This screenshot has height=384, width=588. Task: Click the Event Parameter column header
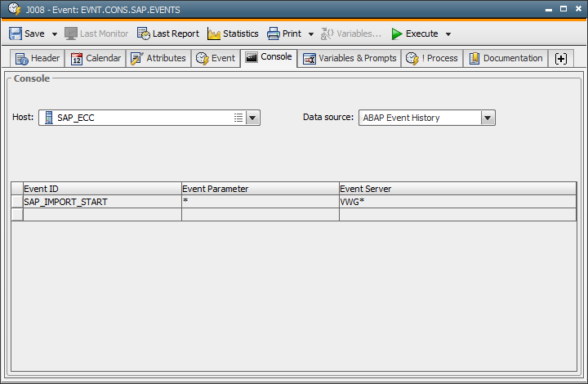coord(261,189)
